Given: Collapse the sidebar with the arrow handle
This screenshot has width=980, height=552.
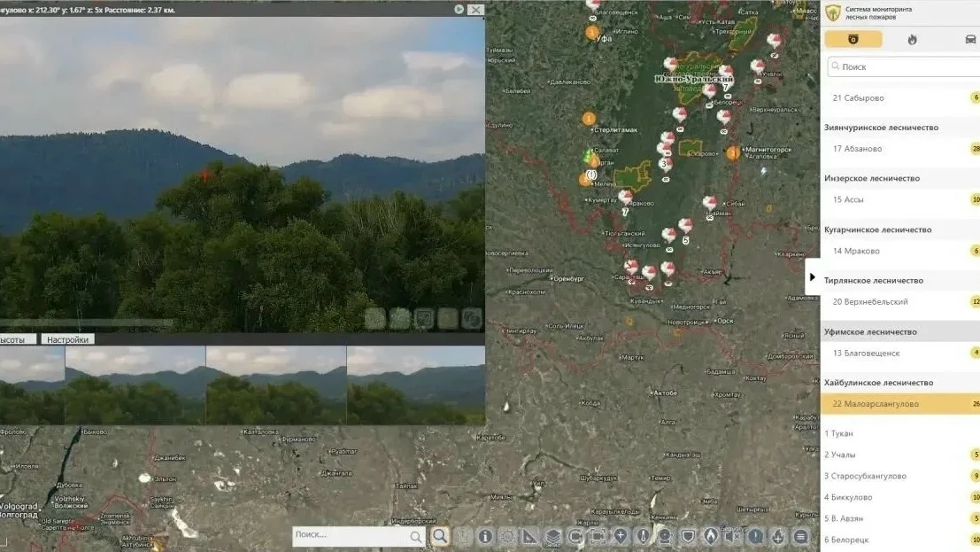Looking at the screenshot, I should pyautogui.click(x=812, y=276).
